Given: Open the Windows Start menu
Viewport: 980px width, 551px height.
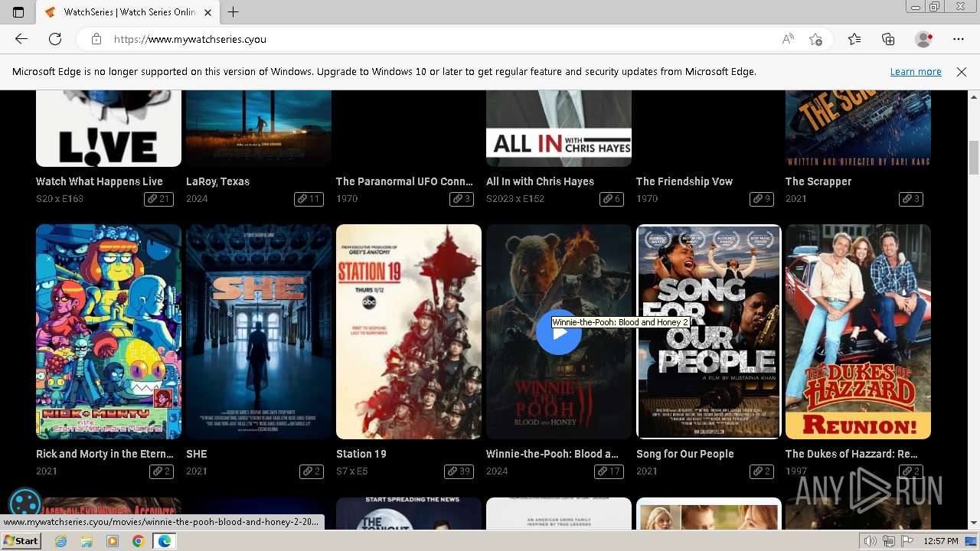Looking at the screenshot, I should [21, 541].
